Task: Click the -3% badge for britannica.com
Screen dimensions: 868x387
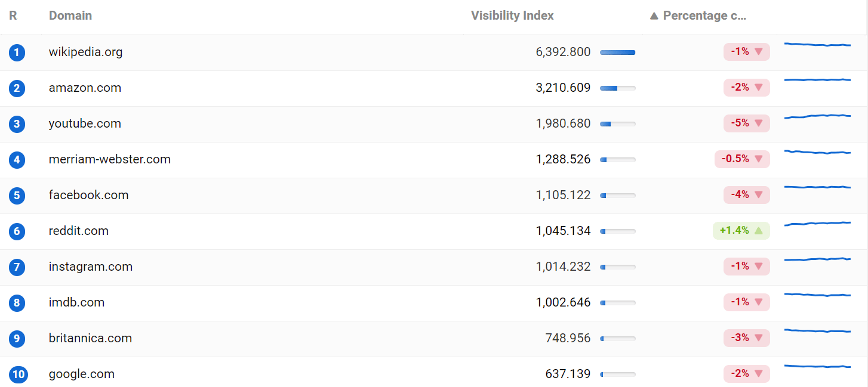Action: pos(746,338)
